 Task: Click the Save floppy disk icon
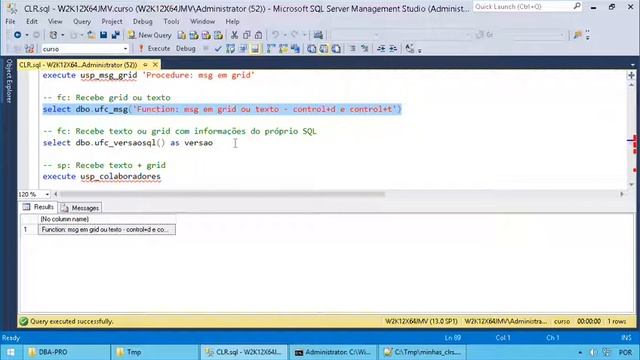104,35
